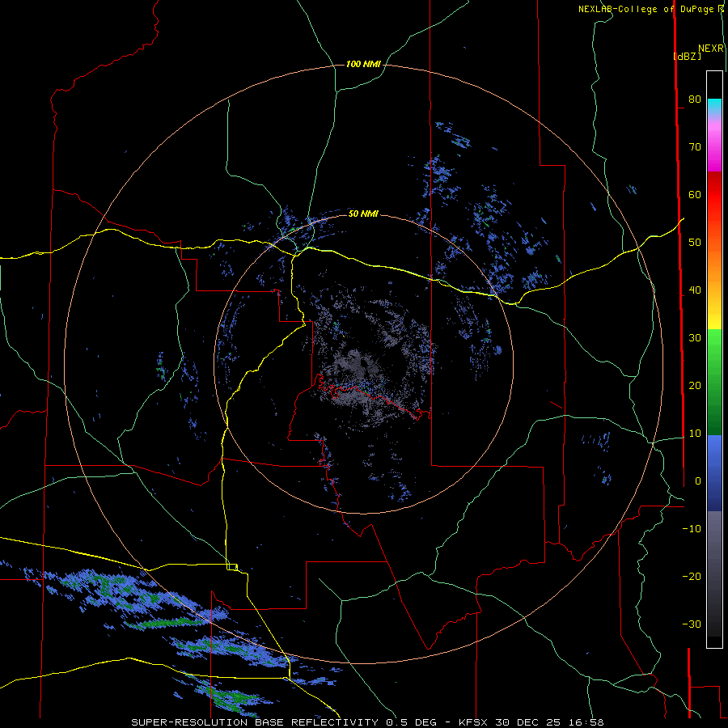728x728 pixels.
Task: Click the 70 value on the dBZ scale
Action: click(x=695, y=146)
